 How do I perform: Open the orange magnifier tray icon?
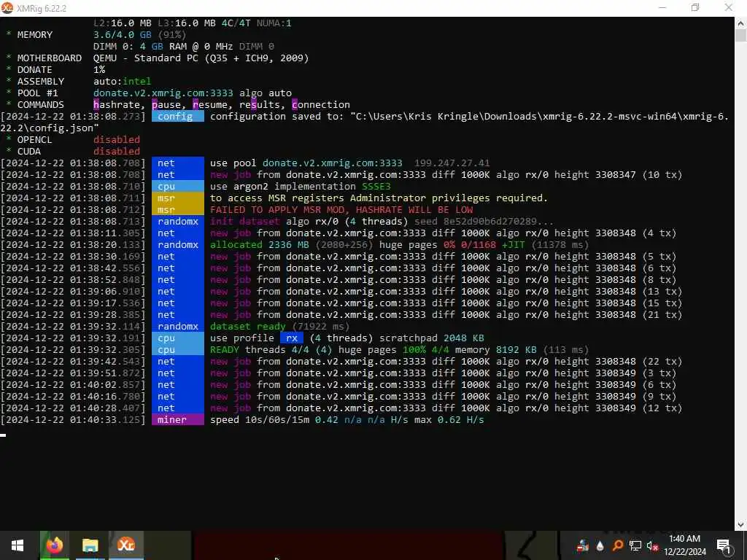617,545
